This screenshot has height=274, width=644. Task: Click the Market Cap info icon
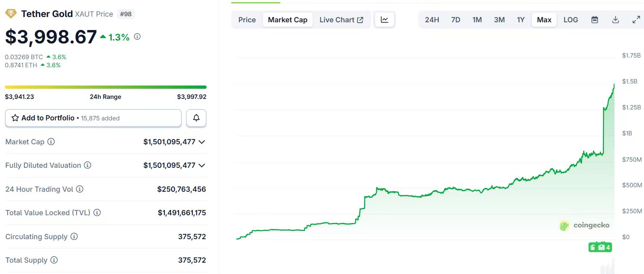[51, 142]
